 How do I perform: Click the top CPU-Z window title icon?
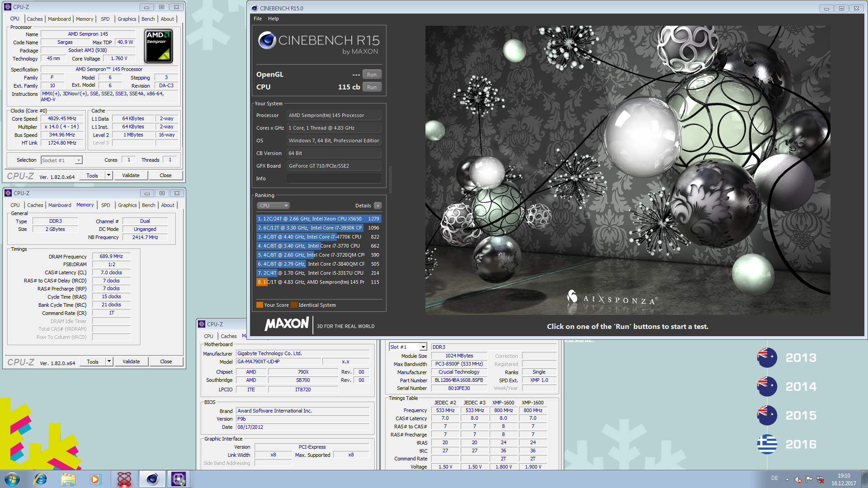click(8, 7)
